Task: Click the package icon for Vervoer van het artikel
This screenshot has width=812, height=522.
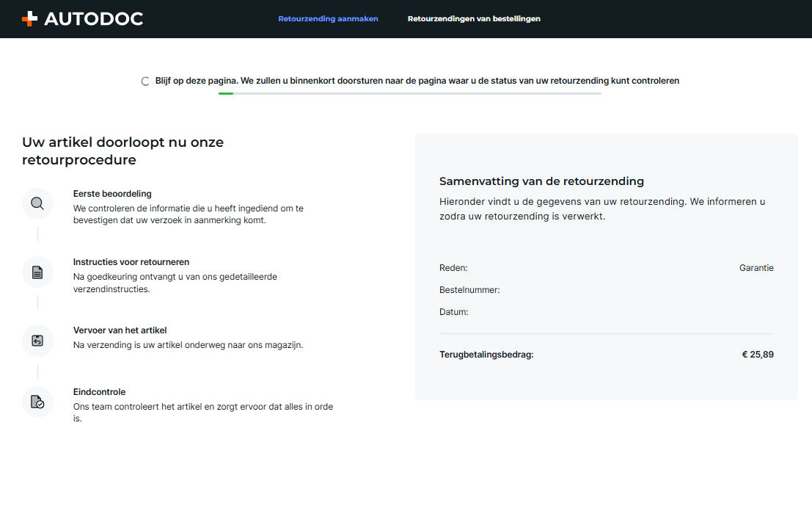Action: tap(37, 341)
